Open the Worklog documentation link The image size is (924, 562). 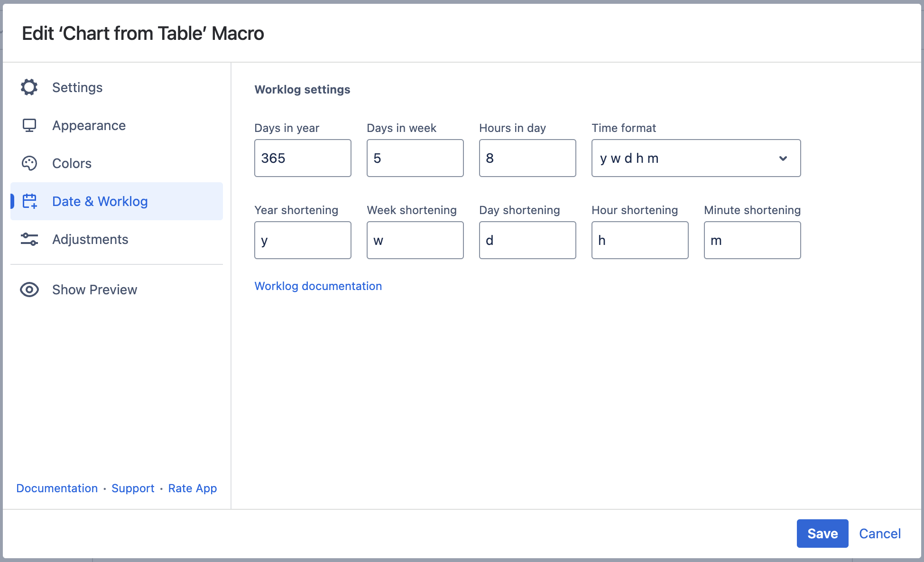pos(318,286)
